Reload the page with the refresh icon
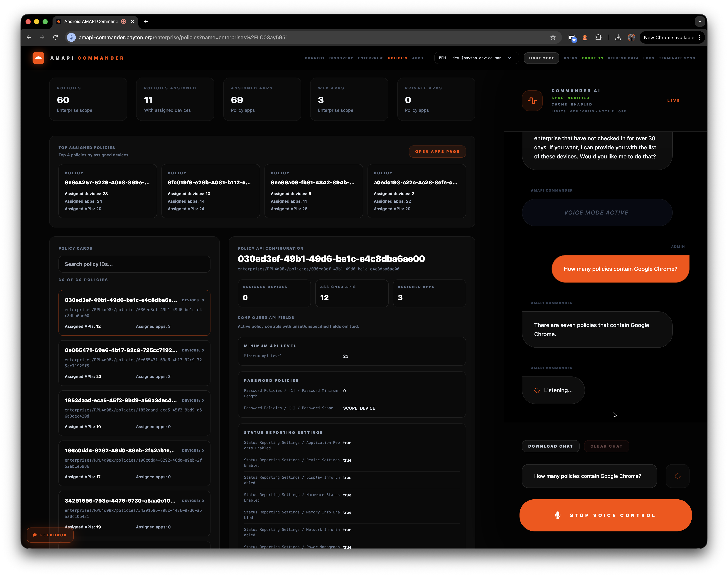Image resolution: width=728 pixels, height=576 pixels. pos(56,37)
